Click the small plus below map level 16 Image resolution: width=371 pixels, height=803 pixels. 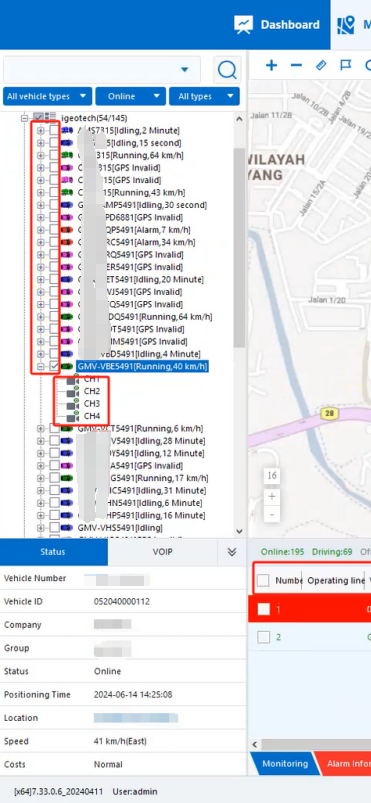coord(272,496)
